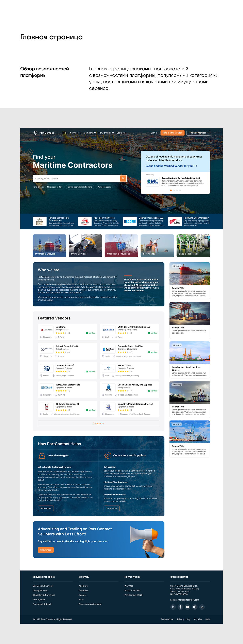Viewport: 243px width, 644px height.
Task: Open the Diving Services category thumbnail
Action: [85, 246]
